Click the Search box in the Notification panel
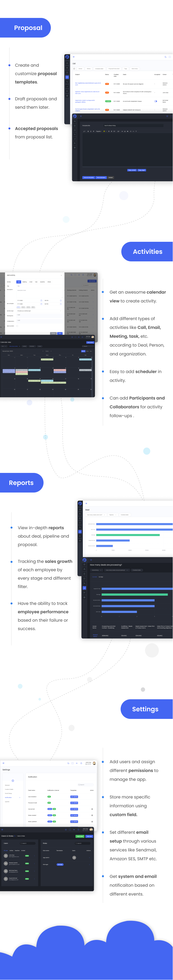 tap(86, 785)
